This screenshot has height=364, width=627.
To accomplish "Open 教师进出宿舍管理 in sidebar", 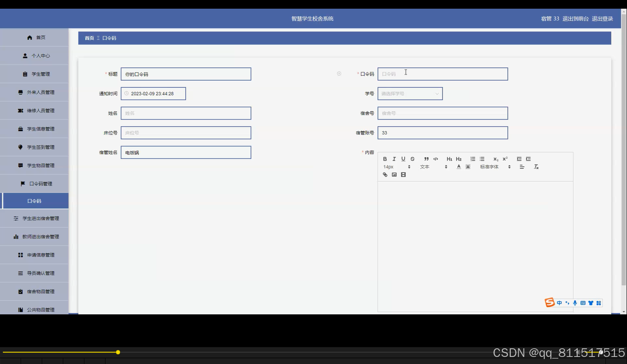I will point(34,237).
